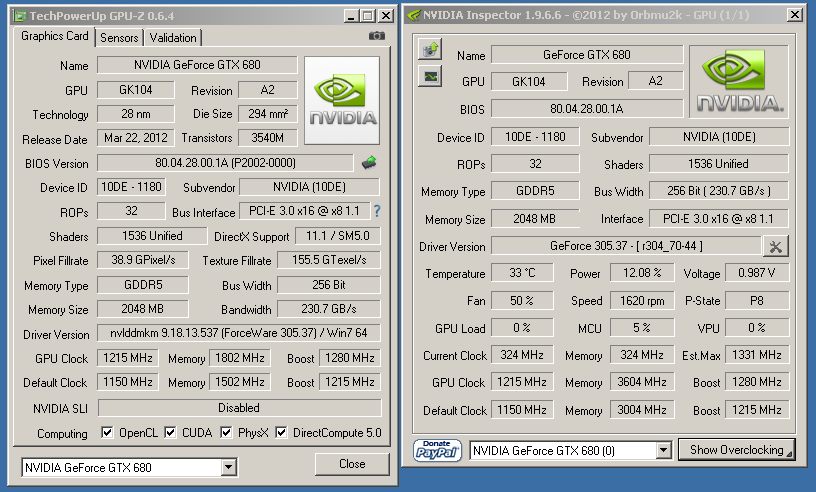The width and height of the screenshot is (816, 492).
Task: Click the PayPal Donate icon
Action: click(x=438, y=450)
